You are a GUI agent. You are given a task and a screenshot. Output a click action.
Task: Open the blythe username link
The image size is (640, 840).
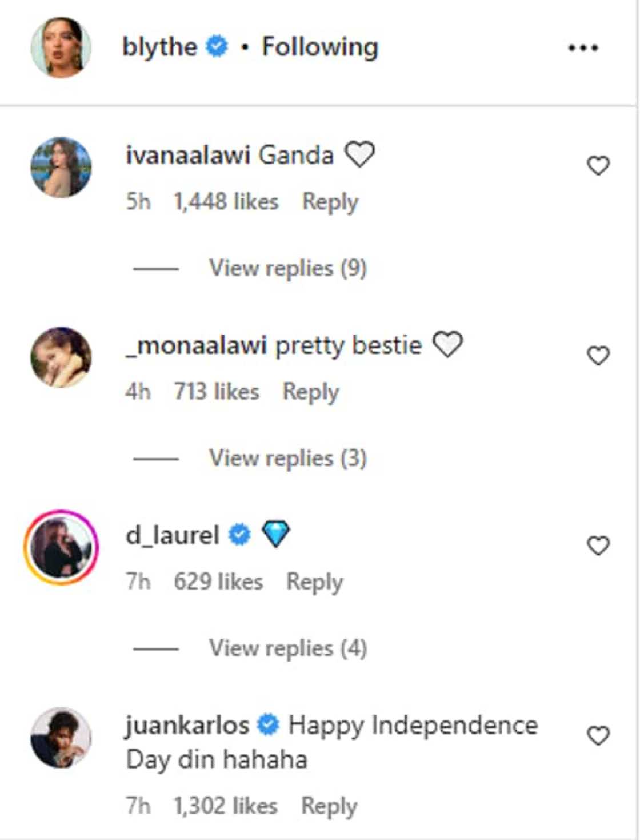(x=159, y=47)
